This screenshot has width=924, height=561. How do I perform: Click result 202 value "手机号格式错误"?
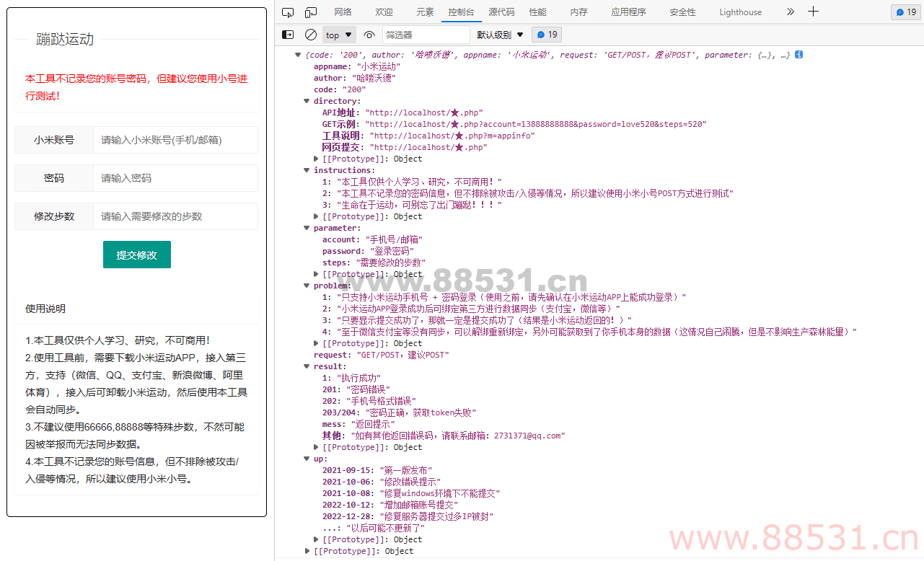pos(381,401)
